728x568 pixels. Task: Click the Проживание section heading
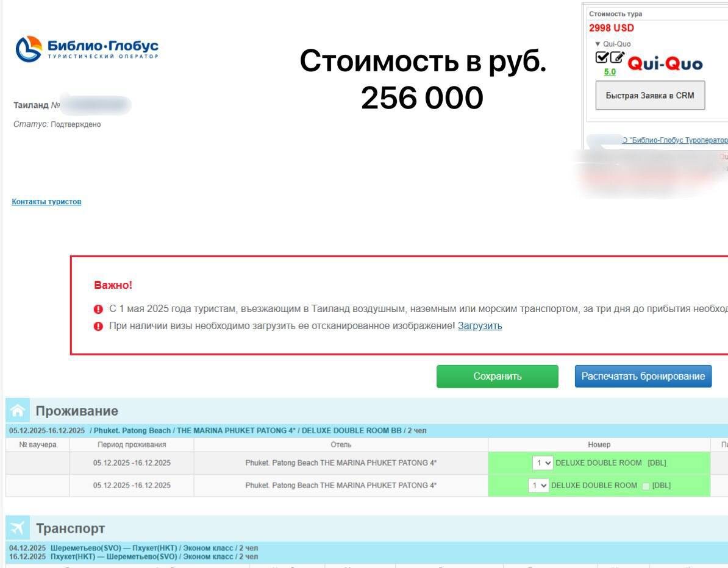[77, 411]
